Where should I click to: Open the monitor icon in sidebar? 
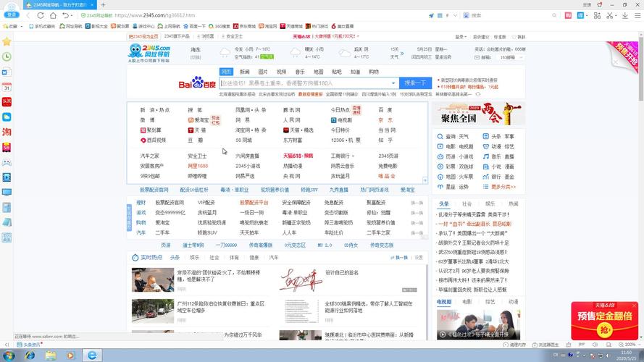pos(7,192)
